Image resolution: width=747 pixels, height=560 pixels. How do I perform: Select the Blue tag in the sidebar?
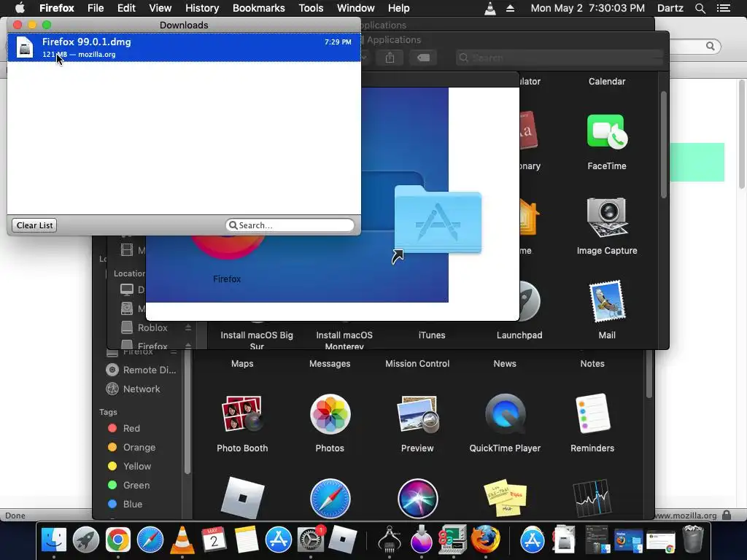tap(125, 504)
